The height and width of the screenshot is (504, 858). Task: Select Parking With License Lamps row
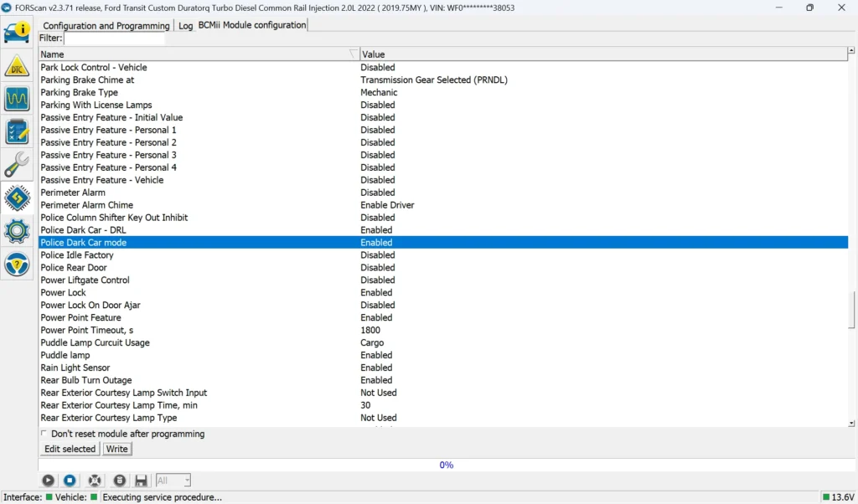click(x=443, y=105)
